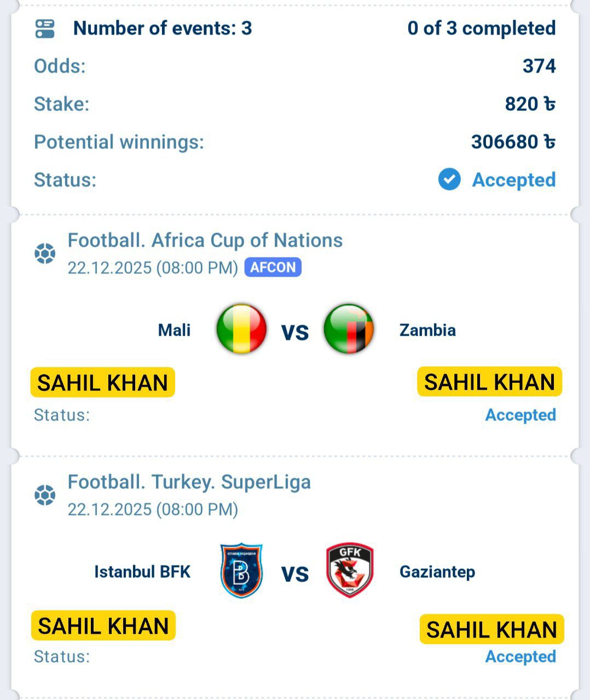The width and height of the screenshot is (590, 700).
Task: Tap the Zambia flag icon
Action: click(x=349, y=329)
